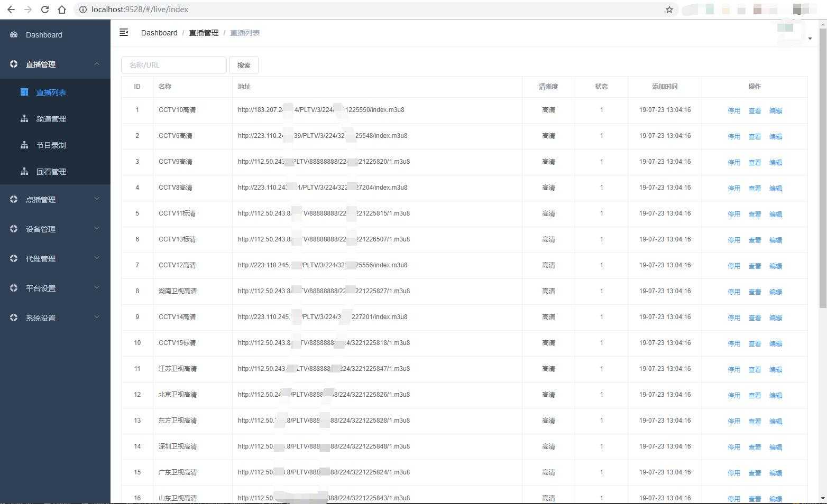Expand the 设备管理 menu chevron
827x504 pixels.
[97, 229]
